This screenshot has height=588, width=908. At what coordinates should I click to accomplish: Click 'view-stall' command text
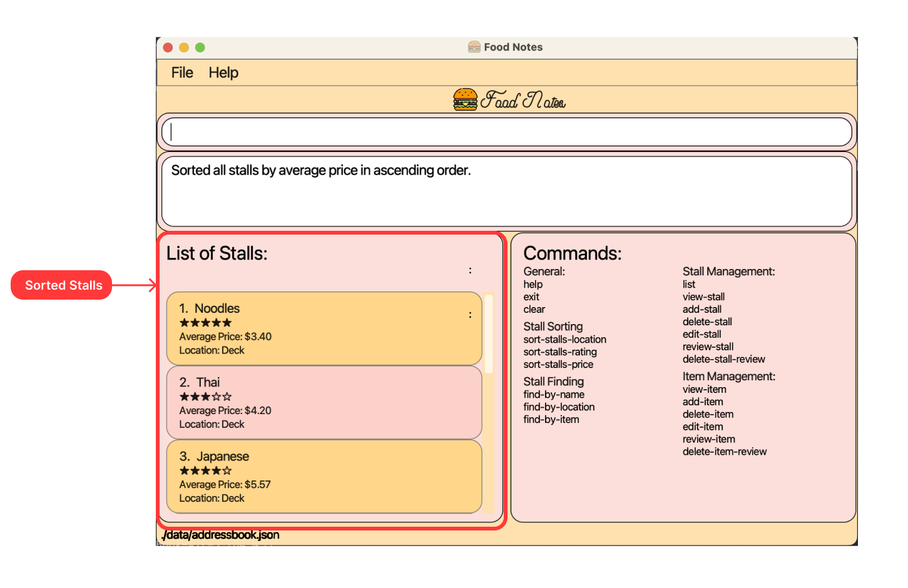click(703, 297)
